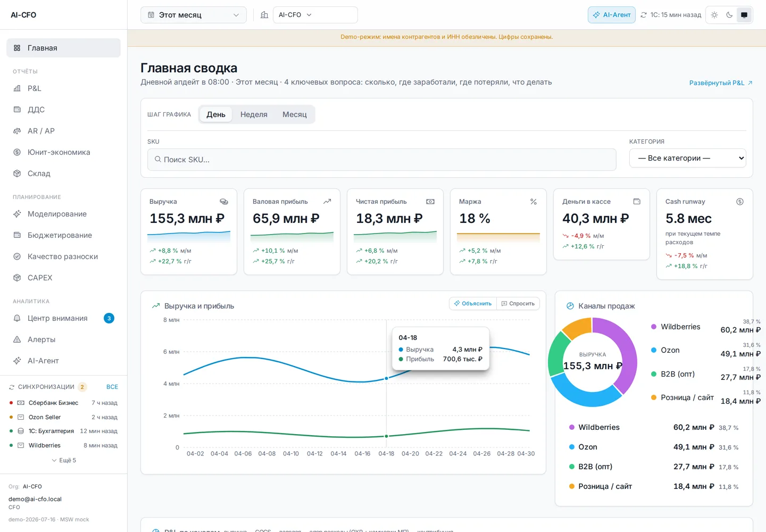Click the Cash runway dollar icon
Viewport: 766px width, 532px height.
(x=740, y=202)
